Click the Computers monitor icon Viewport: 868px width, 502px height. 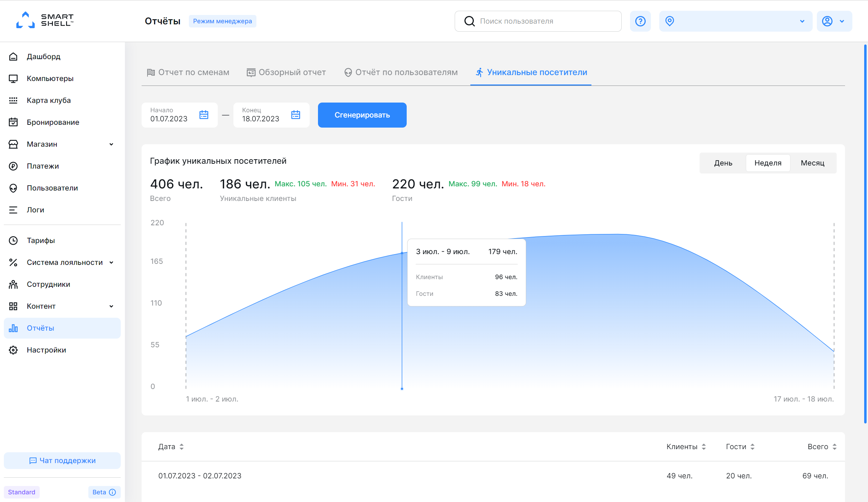[13, 79]
